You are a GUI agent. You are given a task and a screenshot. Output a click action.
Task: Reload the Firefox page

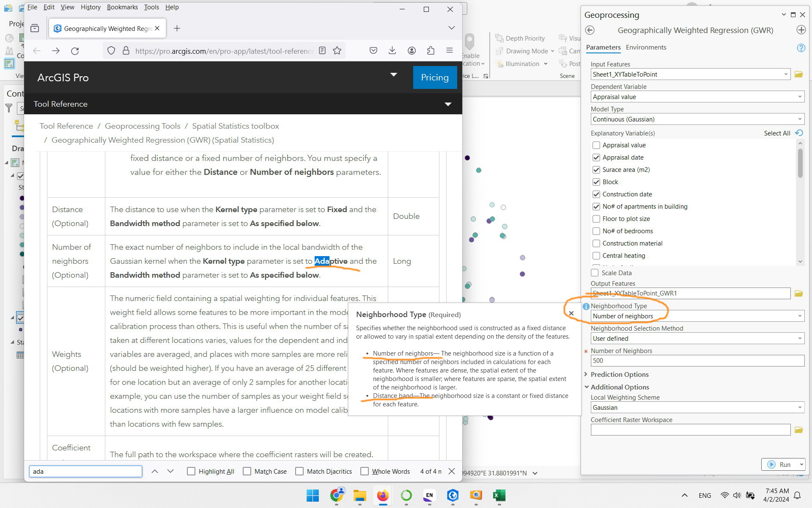pyautogui.click(x=75, y=51)
